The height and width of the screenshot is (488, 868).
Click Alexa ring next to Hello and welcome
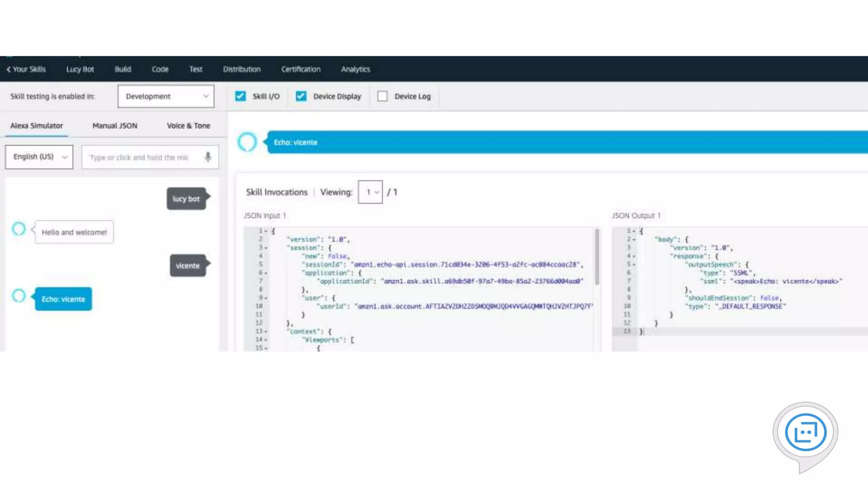[x=19, y=229]
